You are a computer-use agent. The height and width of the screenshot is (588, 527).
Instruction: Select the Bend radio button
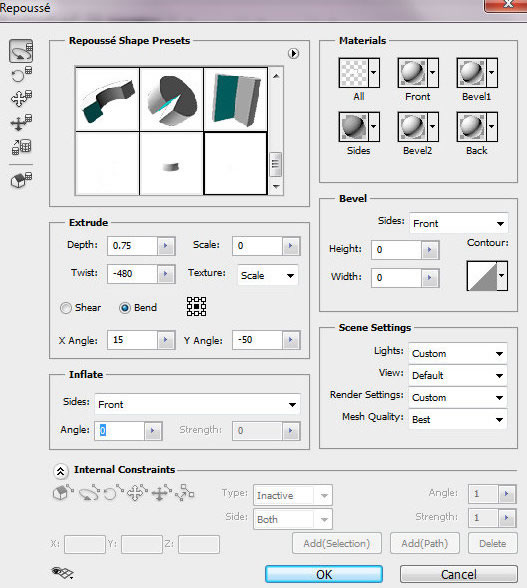[125, 308]
